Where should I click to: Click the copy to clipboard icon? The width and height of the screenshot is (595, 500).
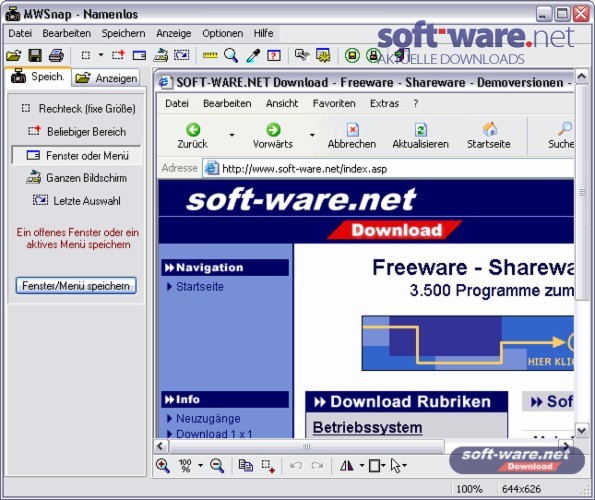pos(246,465)
